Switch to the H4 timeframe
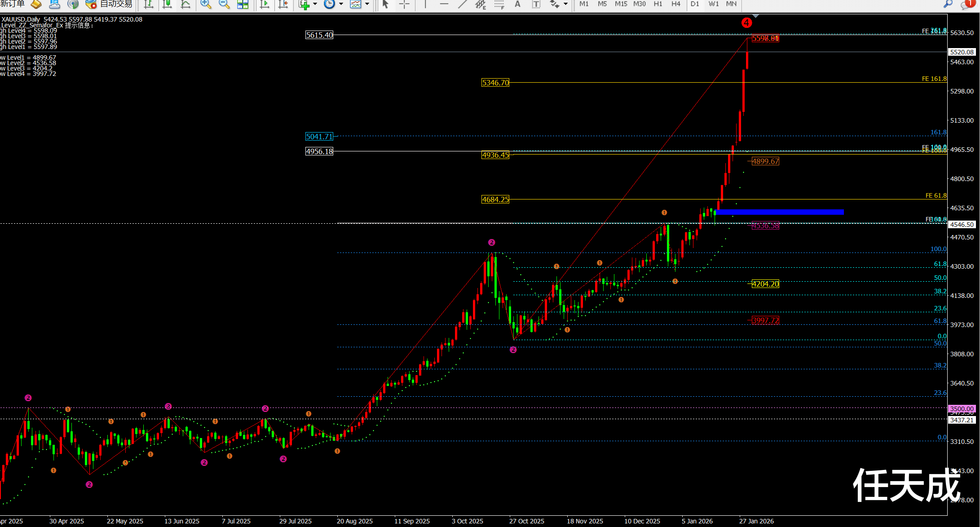Image resolution: width=980 pixels, height=527 pixels. pos(675,4)
